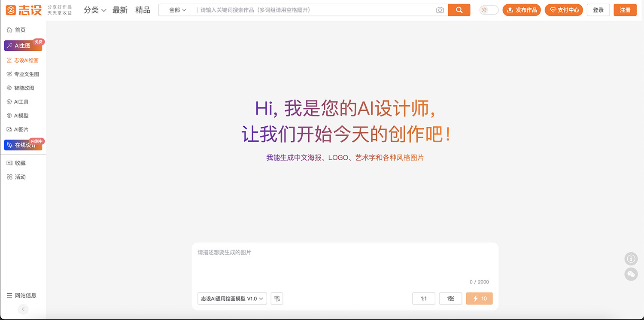Click the pen icon on 在线设计
The image size is (644, 320).
[x=10, y=145]
